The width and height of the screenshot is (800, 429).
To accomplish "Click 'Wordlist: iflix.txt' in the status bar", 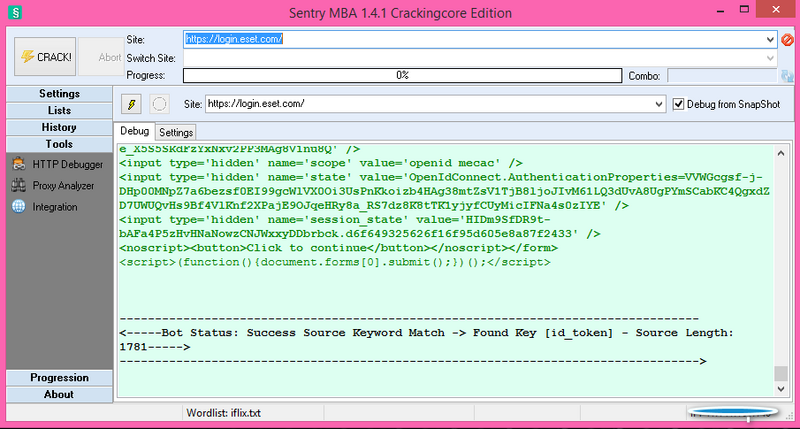I will click(x=223, y=413).
